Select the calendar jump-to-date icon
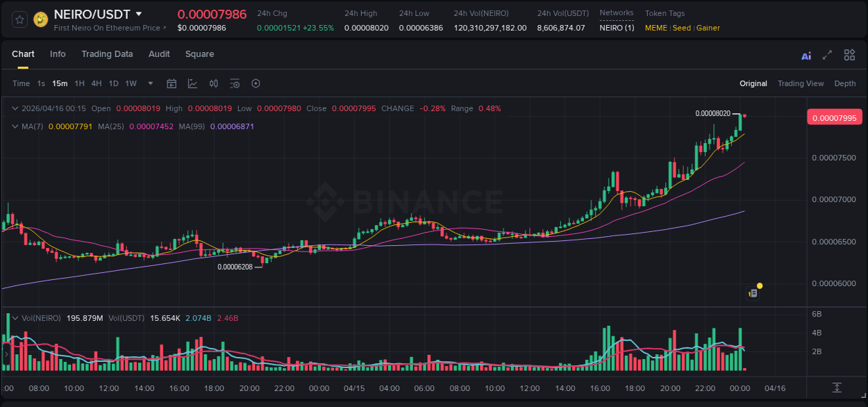868x407 pixels. coord(172,83)
